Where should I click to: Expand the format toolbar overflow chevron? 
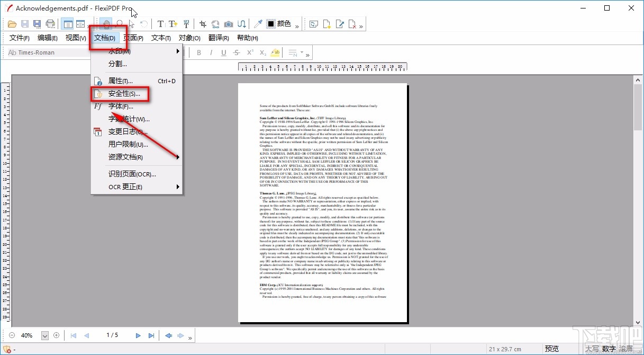coord(307,54)
